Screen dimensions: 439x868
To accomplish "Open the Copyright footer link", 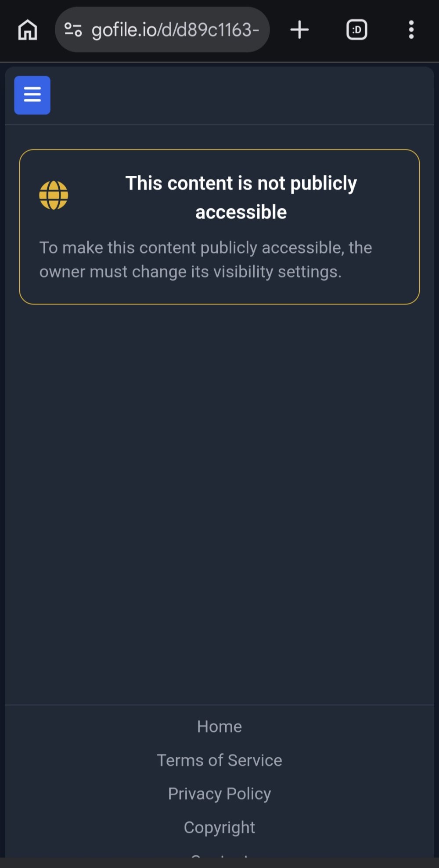I will tap(219, 827).
